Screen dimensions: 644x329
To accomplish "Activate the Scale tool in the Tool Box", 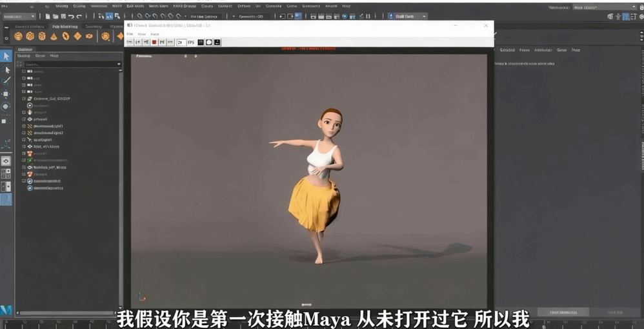I will (x=6, y=121).
